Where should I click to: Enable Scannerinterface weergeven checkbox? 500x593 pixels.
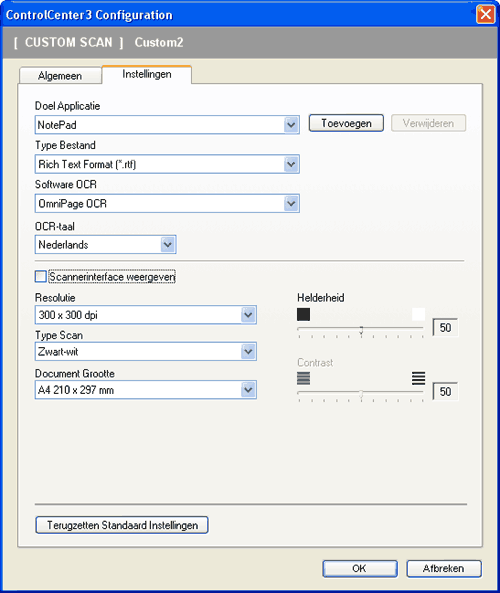tap(40, 276)
